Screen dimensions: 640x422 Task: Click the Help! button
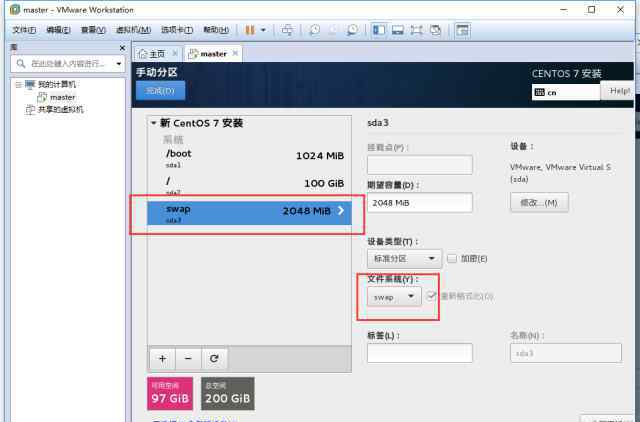coord(619,91)
